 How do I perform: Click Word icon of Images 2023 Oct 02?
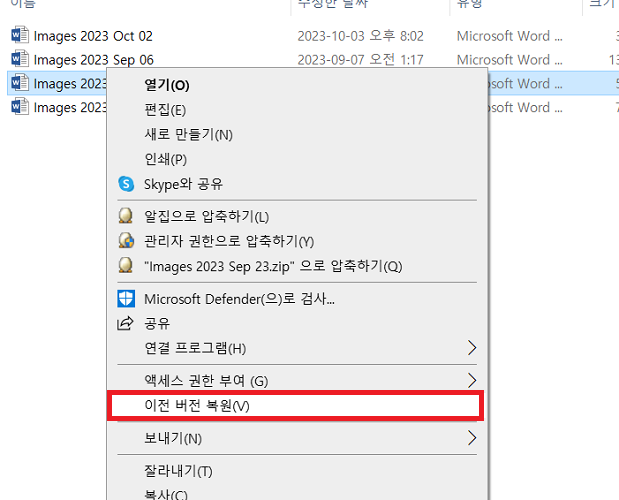coord(20,36)
